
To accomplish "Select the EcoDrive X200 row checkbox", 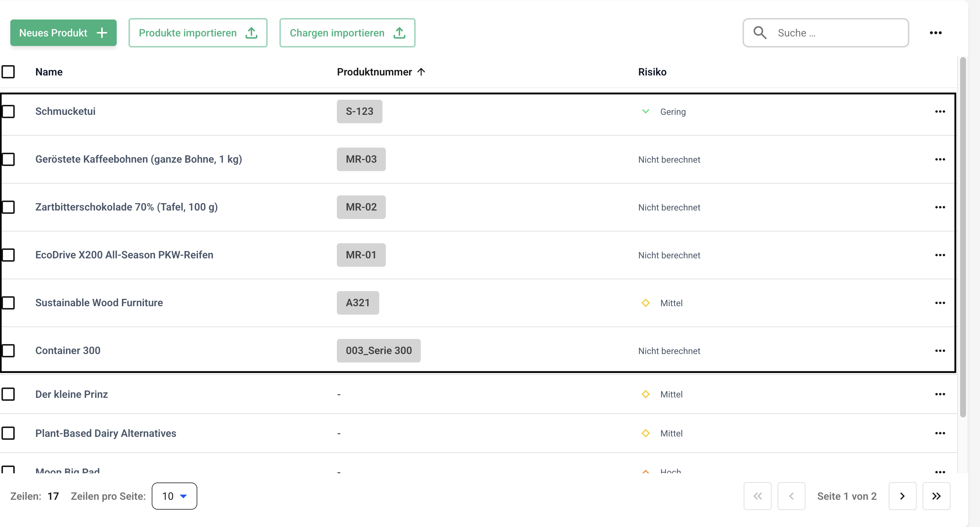I will point(8,255).
